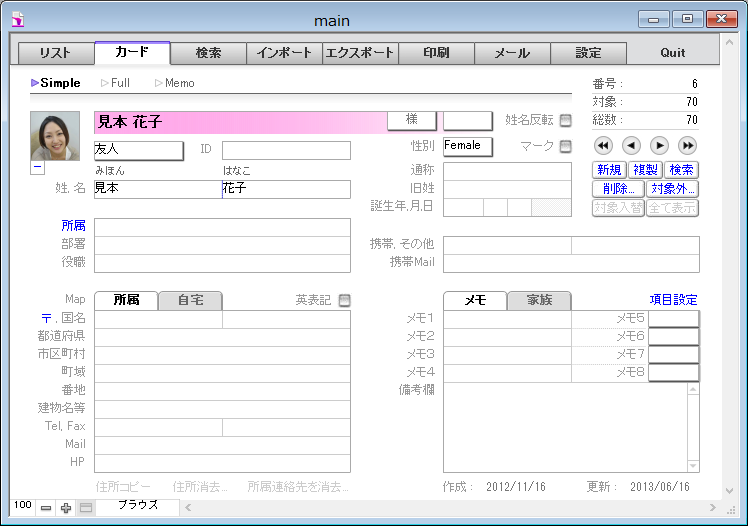Image resolution: width=748 pixels, height=526 pixels.
Task: Jump to the last record arrow
Action: coord(688,145)
